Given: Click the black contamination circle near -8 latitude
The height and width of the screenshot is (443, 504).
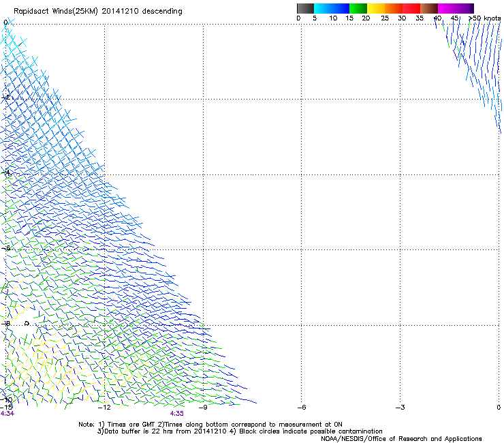Looking at the screenshot, I should (27, 323).
